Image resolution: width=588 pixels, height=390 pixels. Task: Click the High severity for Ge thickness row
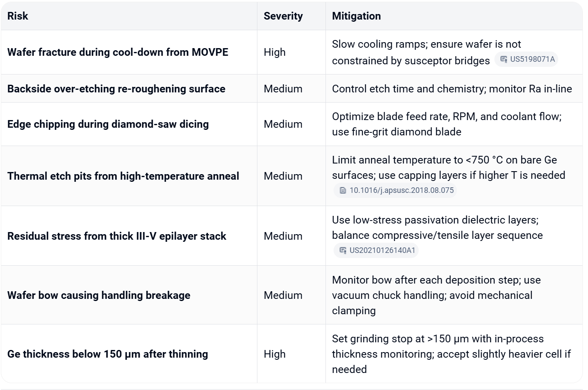[x=275, y=354]
